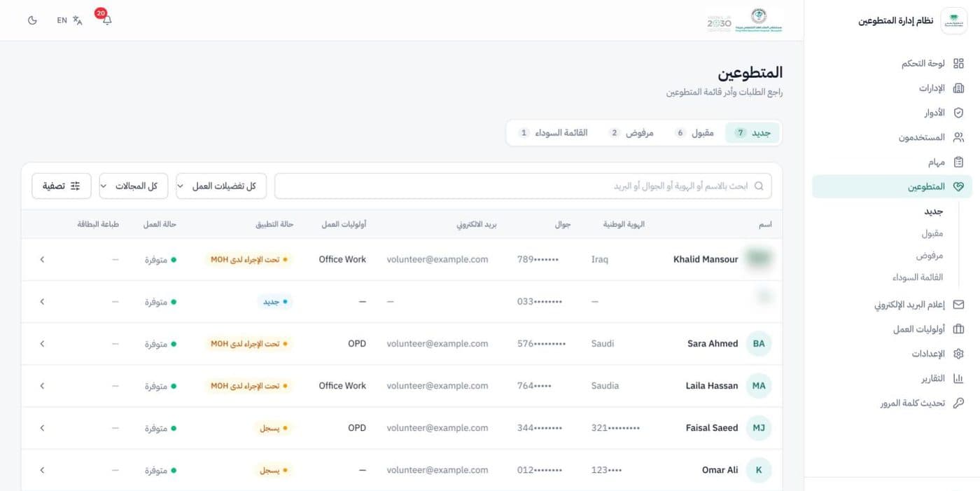980x491 pixels.
Task: Open كل تفضيلات العمل dropdown
Action: click(220, 186)
